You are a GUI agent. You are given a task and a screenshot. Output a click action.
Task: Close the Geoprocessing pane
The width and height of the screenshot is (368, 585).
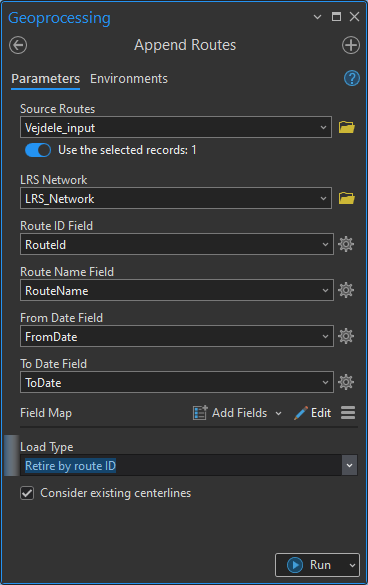(x=355, y=16)
